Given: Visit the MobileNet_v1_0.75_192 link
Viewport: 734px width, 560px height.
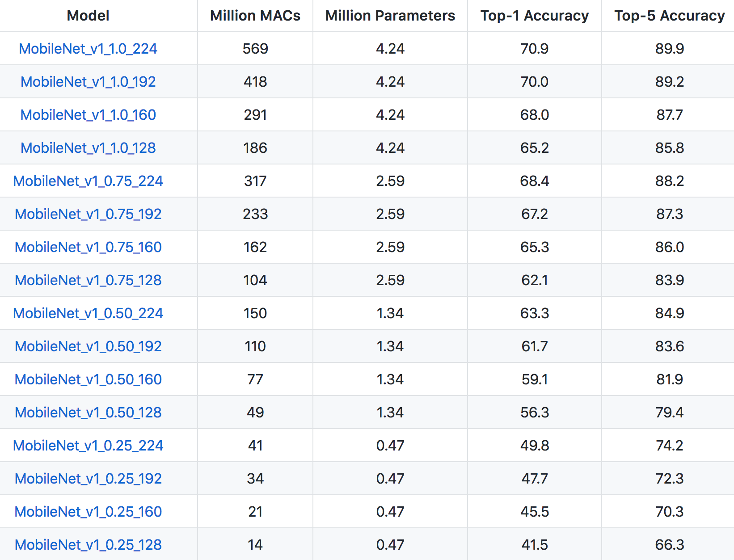Looking at the screenshot, I should [88, 214].
